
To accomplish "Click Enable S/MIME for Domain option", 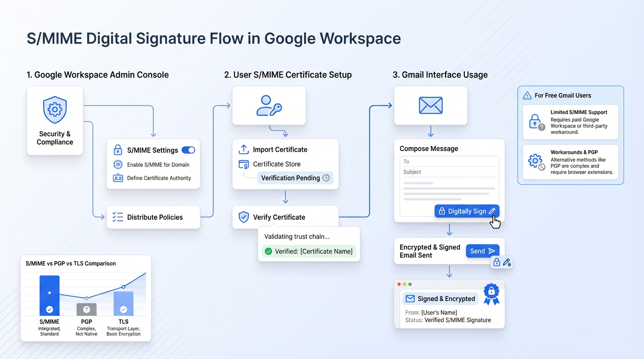I will point(158,165).
